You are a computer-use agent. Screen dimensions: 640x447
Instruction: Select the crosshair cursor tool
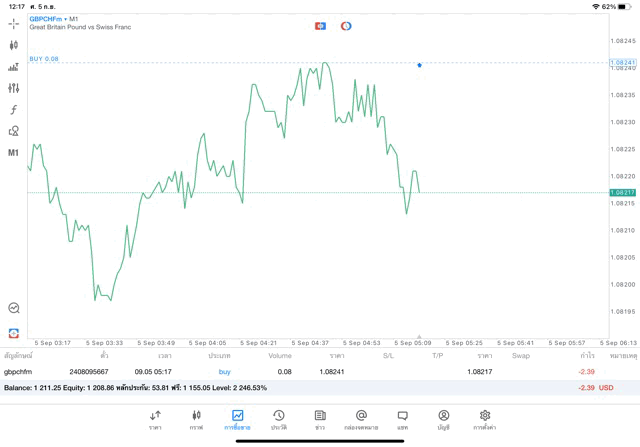coord(14,23)
